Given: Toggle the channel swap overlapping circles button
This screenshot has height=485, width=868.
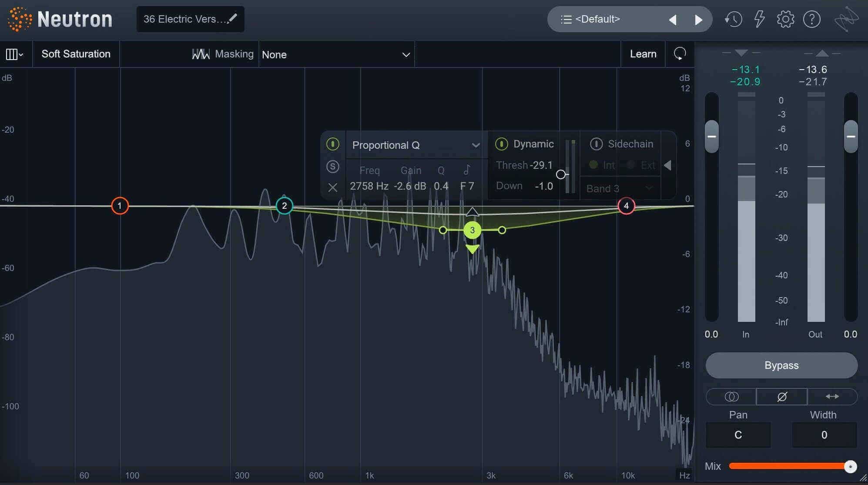Looking at the screenshot, I should [x=731, y=397].
